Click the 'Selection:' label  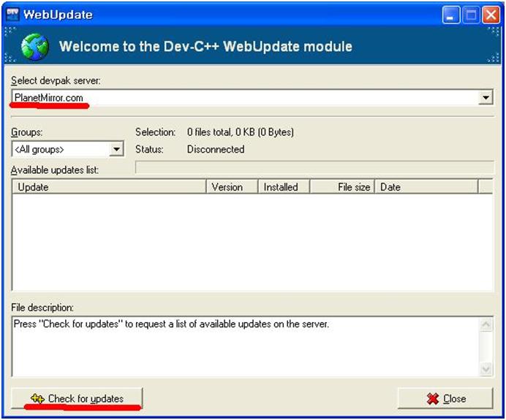click(155, 131)
